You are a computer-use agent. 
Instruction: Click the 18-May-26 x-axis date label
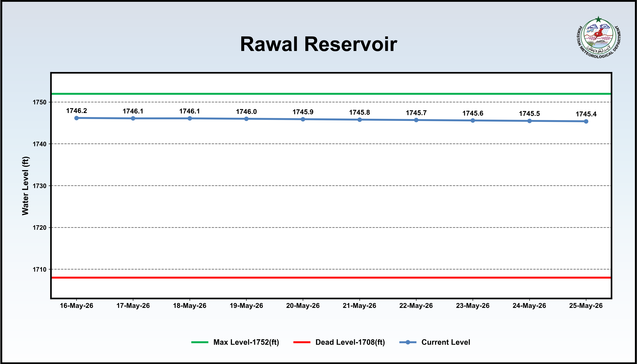click(x=190, y=306)
